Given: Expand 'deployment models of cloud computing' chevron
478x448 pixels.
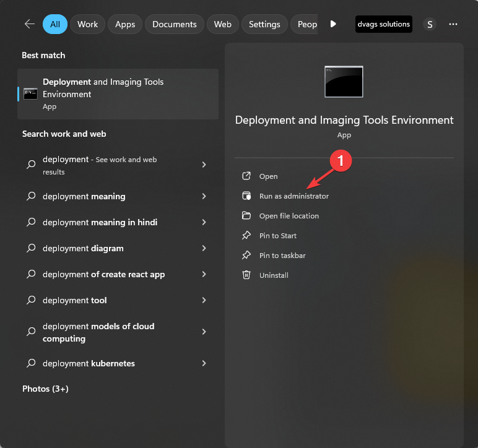Looking at the screenshot, I should (x=204, y=332).
